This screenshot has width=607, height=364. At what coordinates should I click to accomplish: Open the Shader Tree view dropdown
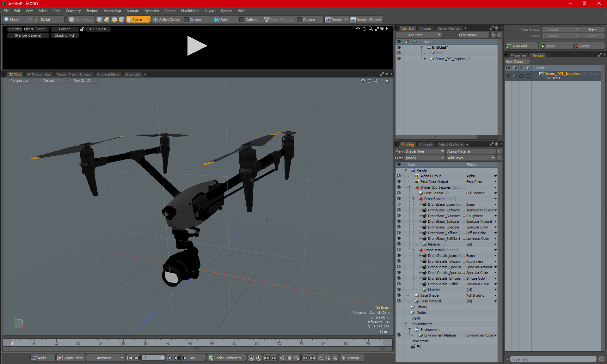click(x=425, y=151)
